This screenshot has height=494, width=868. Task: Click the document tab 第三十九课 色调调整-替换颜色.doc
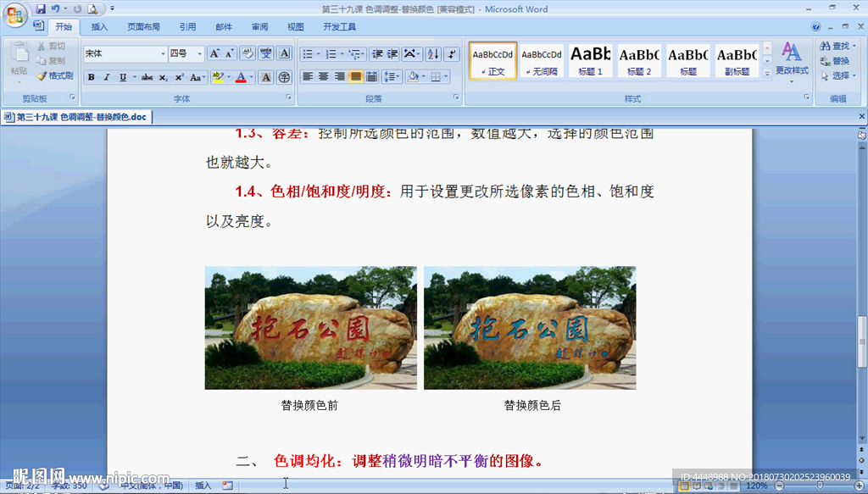76,117
